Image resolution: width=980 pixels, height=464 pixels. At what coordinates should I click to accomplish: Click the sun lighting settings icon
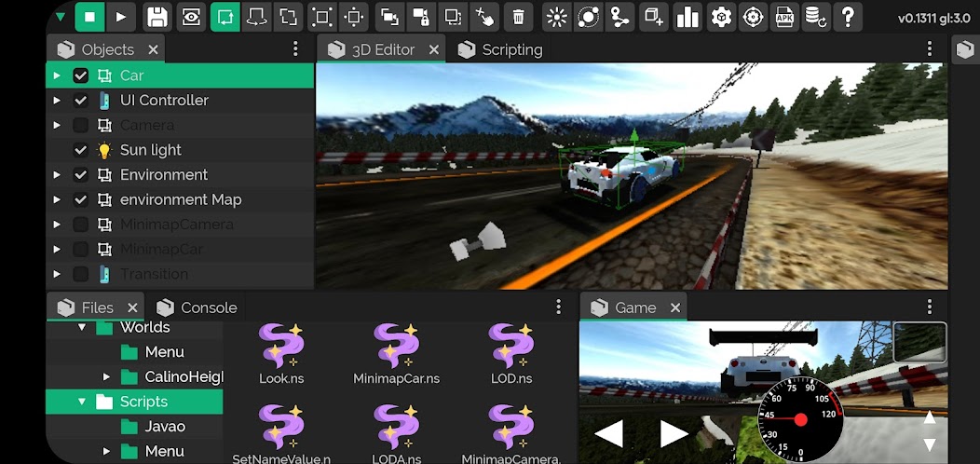[x=556, y=17]
